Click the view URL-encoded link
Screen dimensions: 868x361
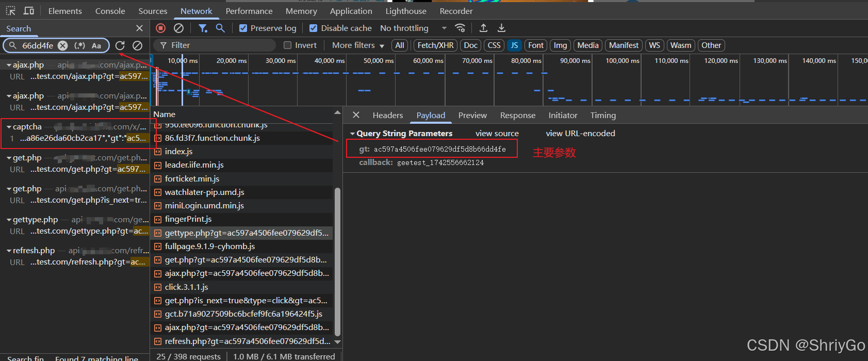pos(581,134)
